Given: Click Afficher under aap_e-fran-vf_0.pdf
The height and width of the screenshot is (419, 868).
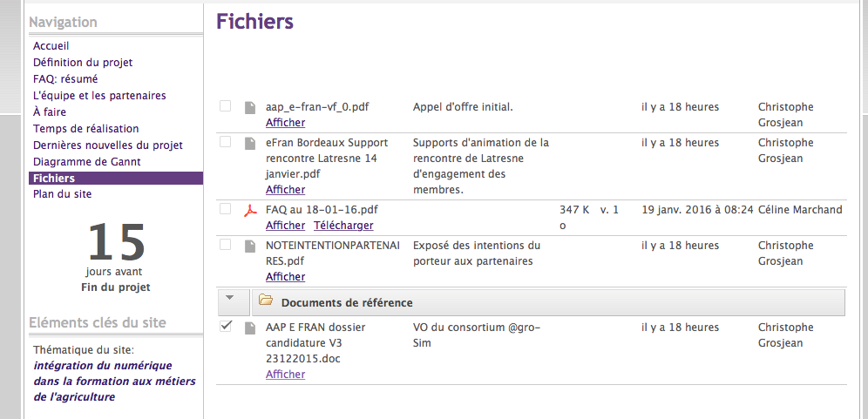Looking at the screenshot, I should coord(285,123).
